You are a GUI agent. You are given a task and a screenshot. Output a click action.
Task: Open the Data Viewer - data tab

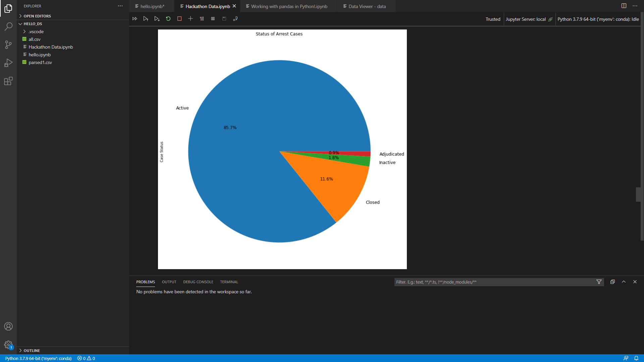point(367,6)
